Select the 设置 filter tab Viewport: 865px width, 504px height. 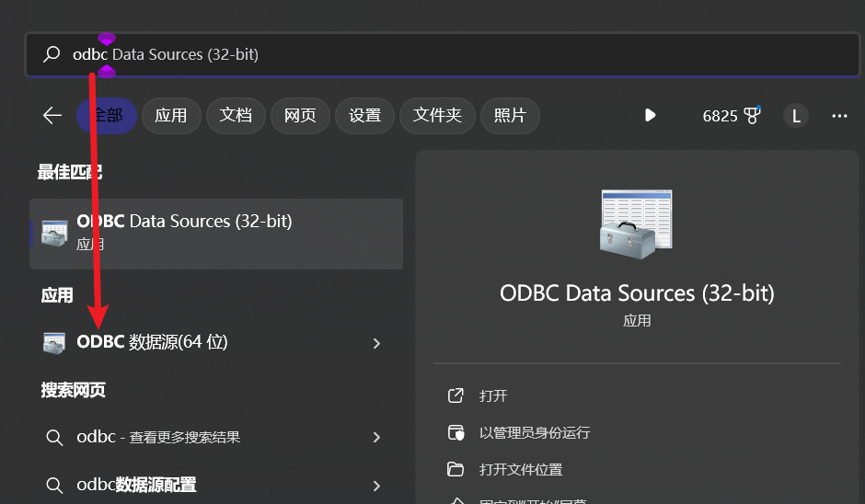[x=364, y=115]
